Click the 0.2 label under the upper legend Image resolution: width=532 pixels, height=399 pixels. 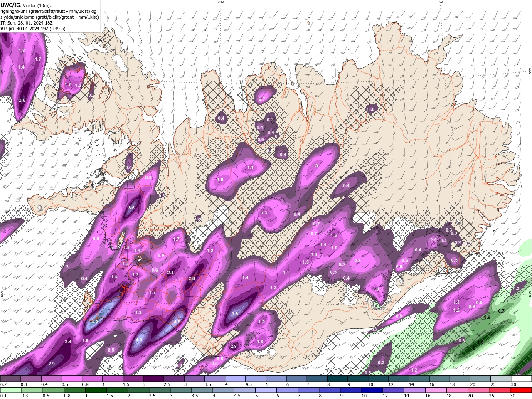tap(3, 384)
